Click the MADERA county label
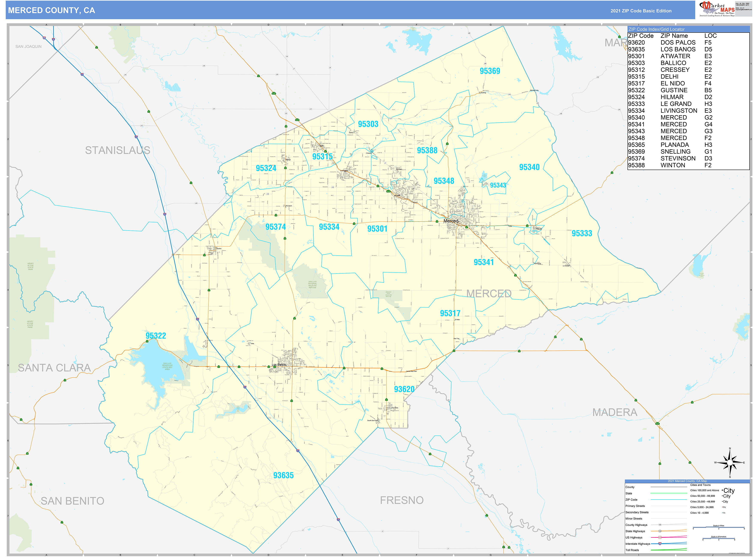 tap(615, 412)
